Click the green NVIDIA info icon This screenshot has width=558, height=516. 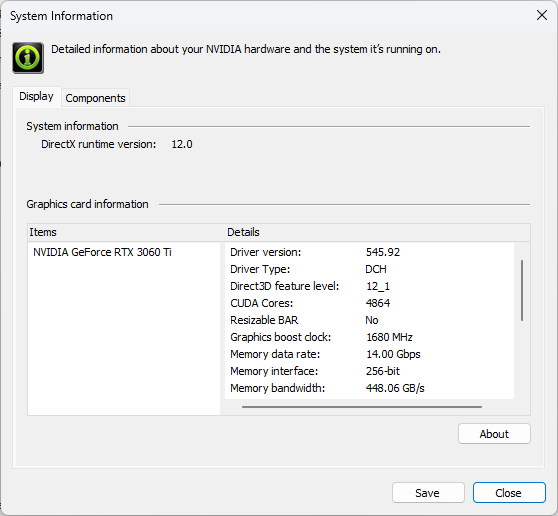tap(28, 58)
